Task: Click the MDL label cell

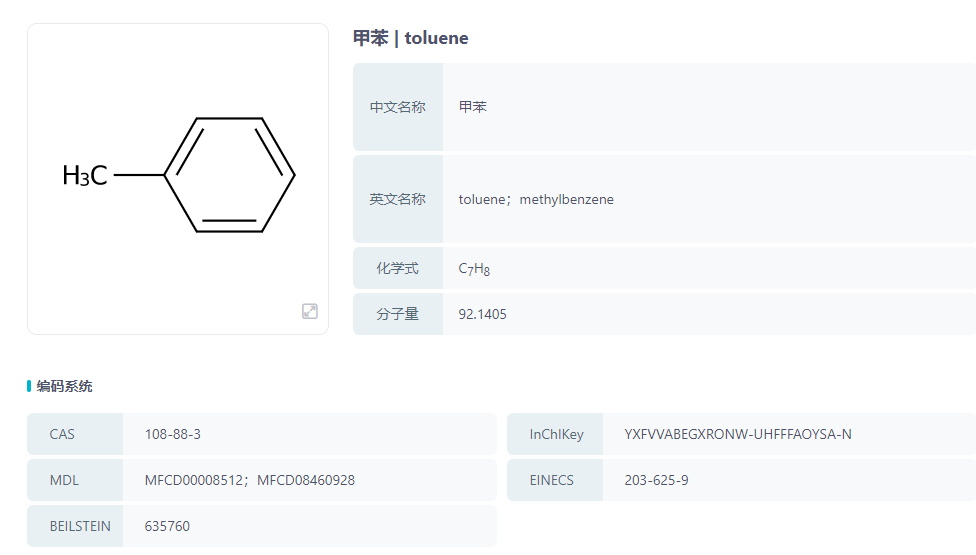Action: [64, 480]
